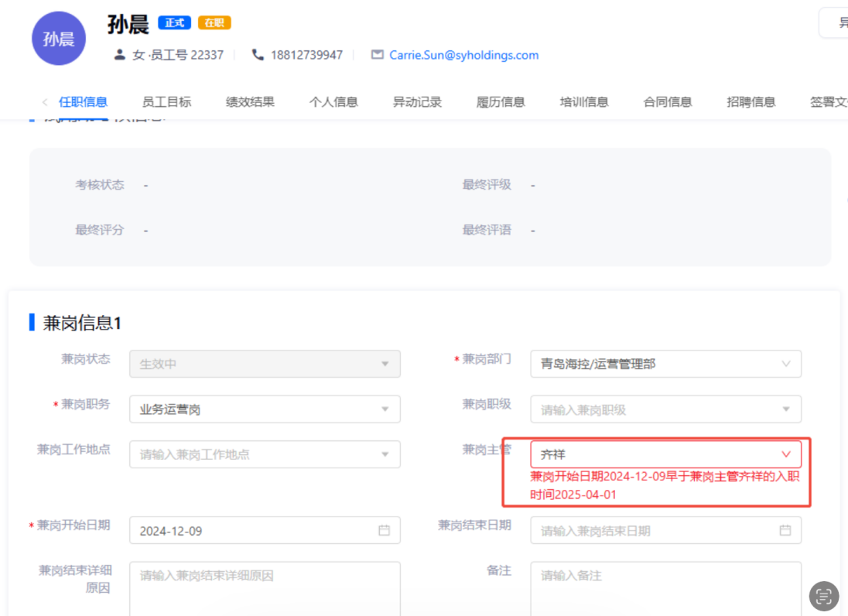This screenshot has height=616, width=848.
Task: Click the phone number 18812739947
Action: [x=306, y=55]
